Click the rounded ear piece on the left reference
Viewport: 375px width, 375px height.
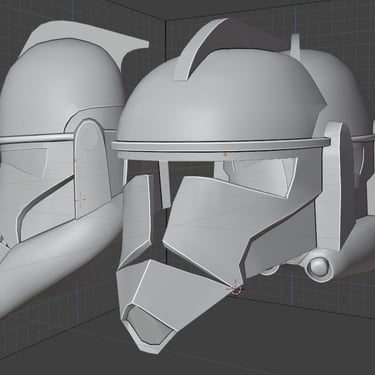[88, 168]
